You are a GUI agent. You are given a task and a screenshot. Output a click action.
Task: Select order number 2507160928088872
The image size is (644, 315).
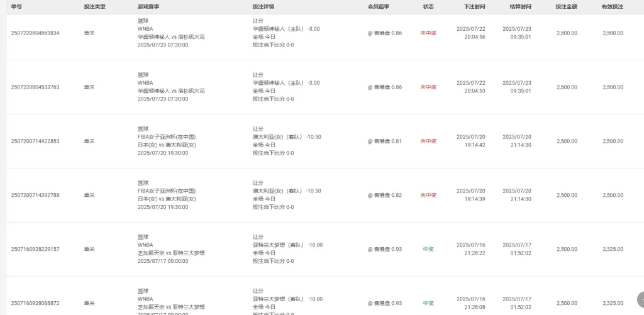[x=35, y=303]
